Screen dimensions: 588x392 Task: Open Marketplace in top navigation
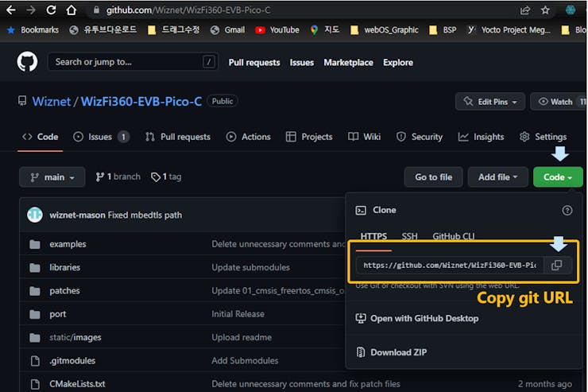(x=348, y=63)
